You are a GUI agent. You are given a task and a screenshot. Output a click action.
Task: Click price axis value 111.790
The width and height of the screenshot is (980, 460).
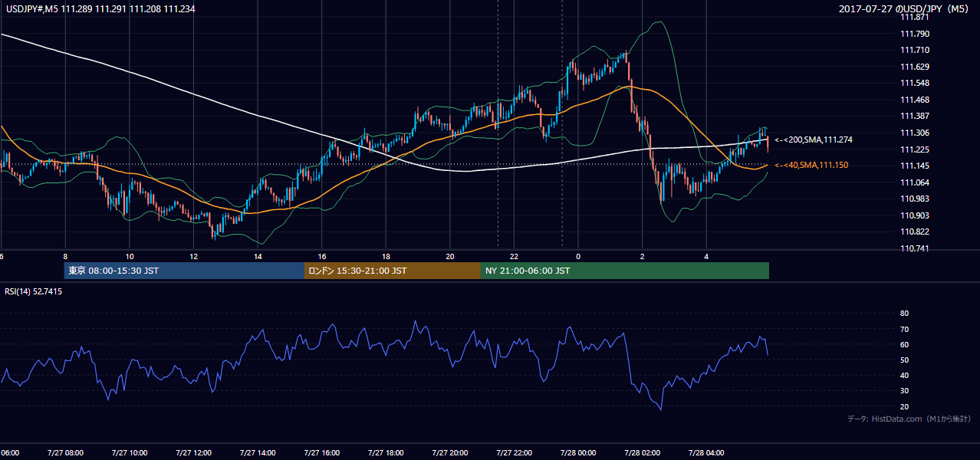coord(915,34)
